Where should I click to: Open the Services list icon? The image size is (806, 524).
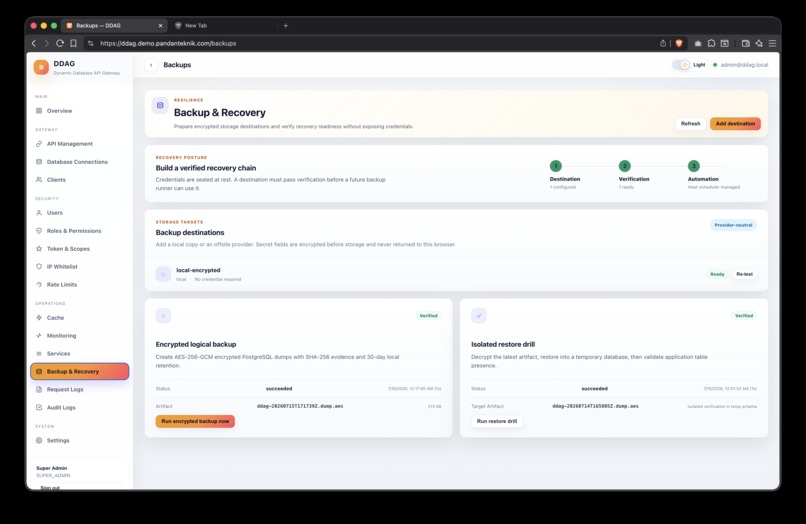pyautogui.click(x=39, y=354)
